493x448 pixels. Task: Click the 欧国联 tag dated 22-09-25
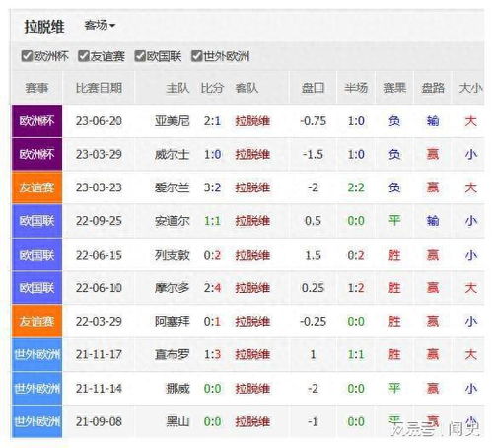click(36, 221)
